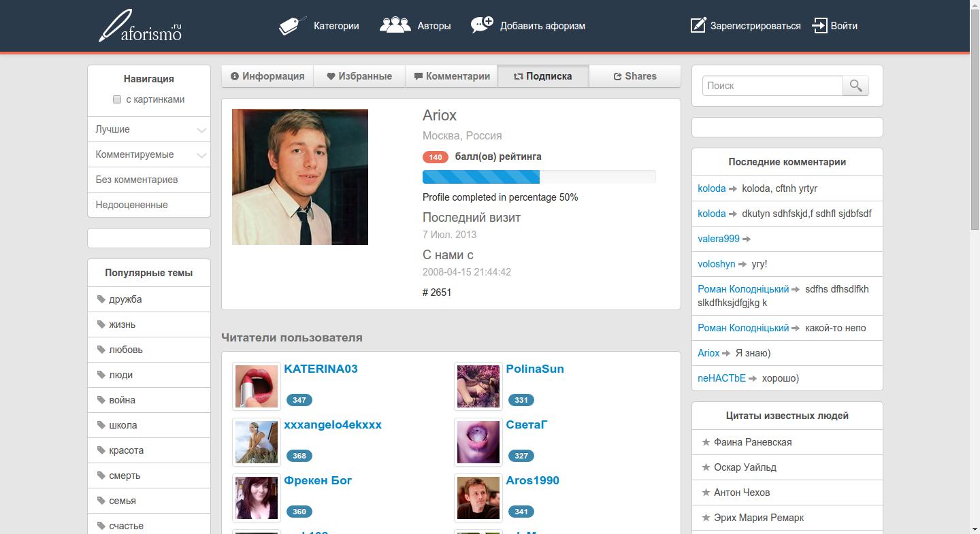
Task: Click the login arrow icon
Action: point(819,25)
